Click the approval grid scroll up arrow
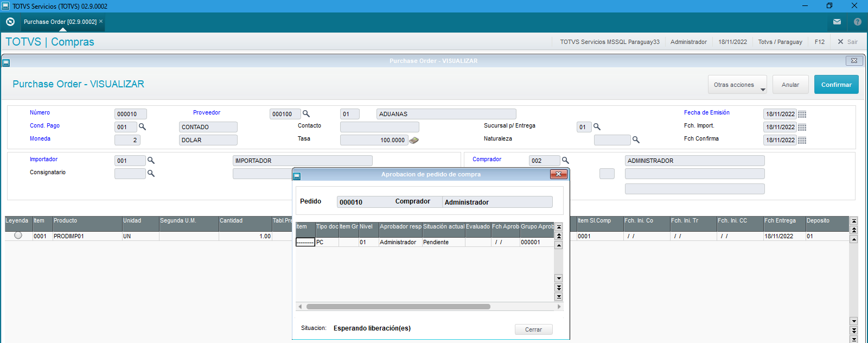The image size is (868, 343). coord(559,245)
